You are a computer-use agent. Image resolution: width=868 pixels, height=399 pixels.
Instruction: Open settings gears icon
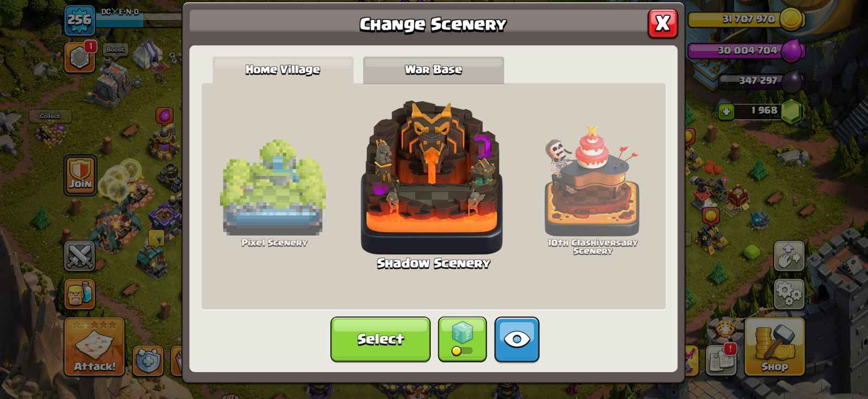coord(789,294)
